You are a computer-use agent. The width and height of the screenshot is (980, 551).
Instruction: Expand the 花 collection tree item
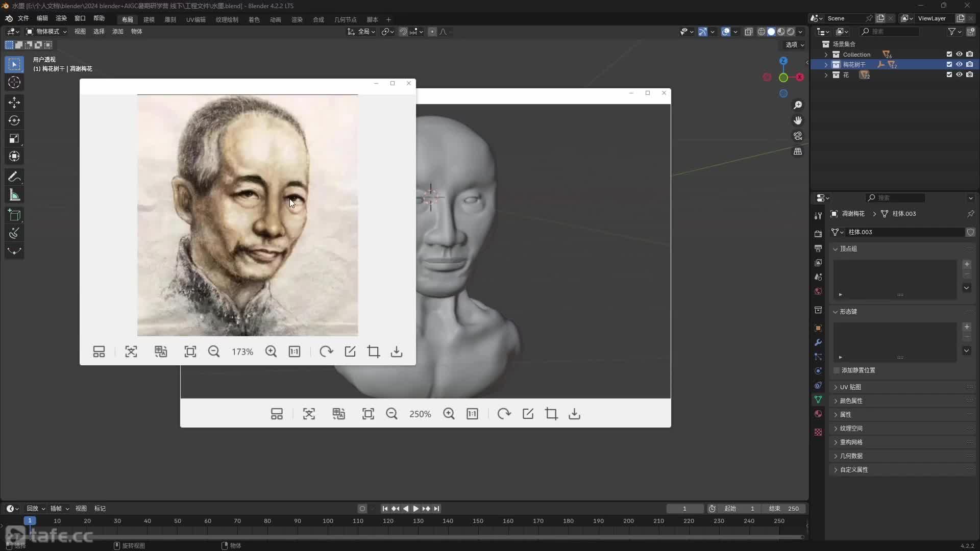[x=826, y=75]
